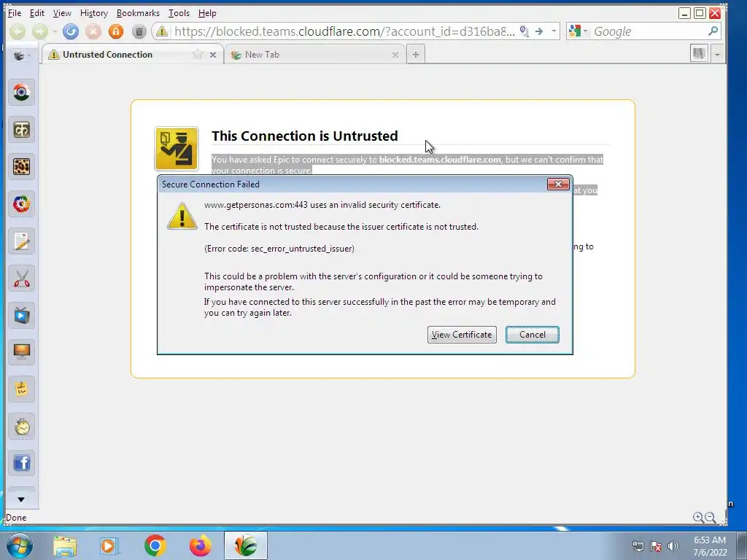Open the TV video sidebar icon
Viewport: 747px width, 560px height.
21,315
